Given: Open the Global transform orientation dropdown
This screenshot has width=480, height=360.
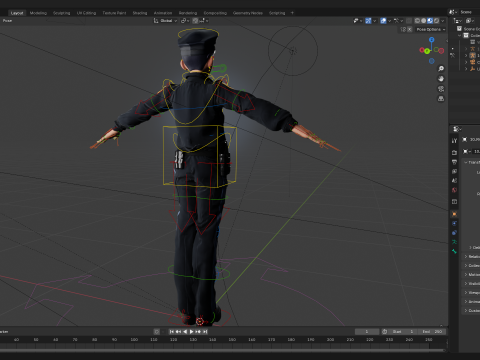Looking at the screenshot, I should 165,21.
